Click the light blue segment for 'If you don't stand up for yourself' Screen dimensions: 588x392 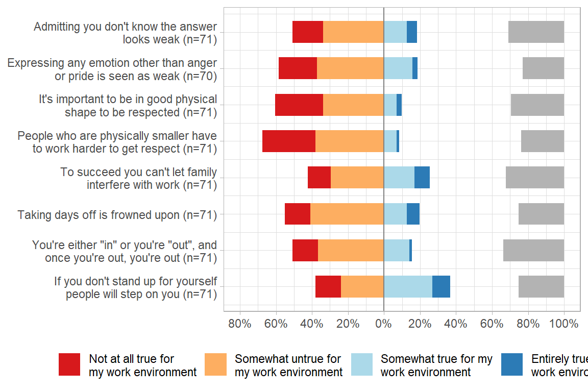coord(408,286)
